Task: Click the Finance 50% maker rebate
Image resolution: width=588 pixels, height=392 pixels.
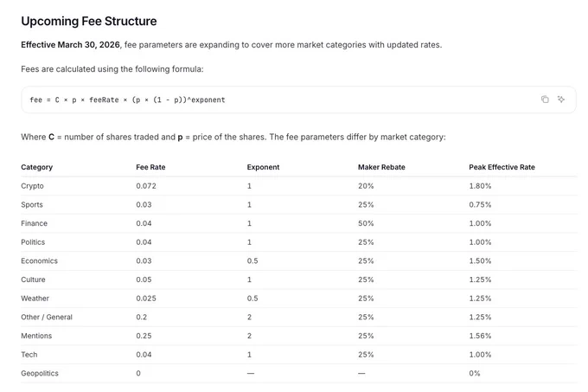Action: [366, 223]
